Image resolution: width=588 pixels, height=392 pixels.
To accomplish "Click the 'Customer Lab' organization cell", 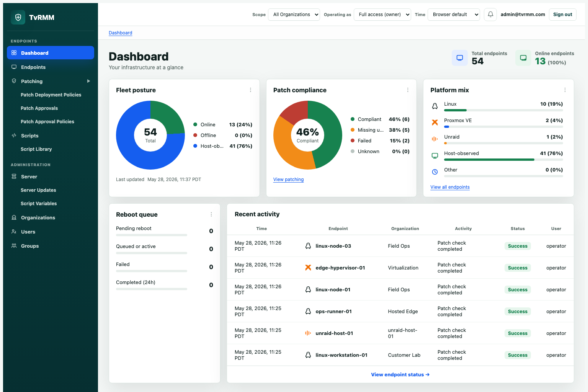I will (x=404, y=355).
